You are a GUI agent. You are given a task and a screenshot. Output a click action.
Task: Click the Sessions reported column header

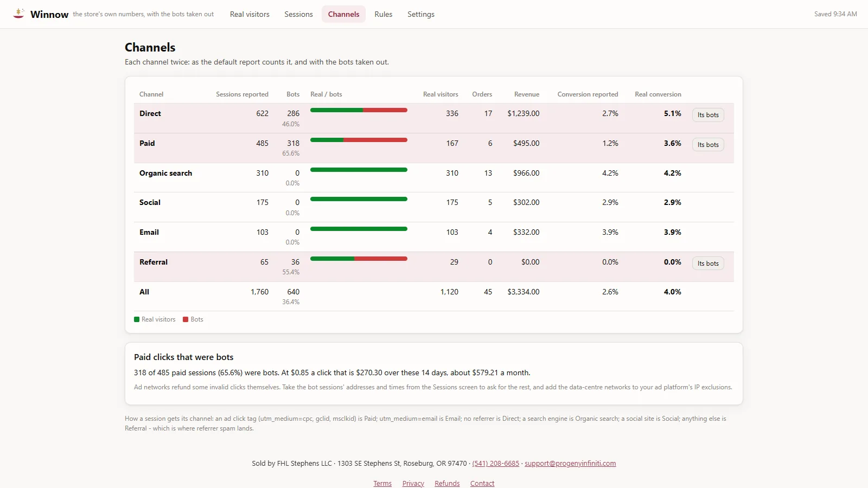pos(242,94)
